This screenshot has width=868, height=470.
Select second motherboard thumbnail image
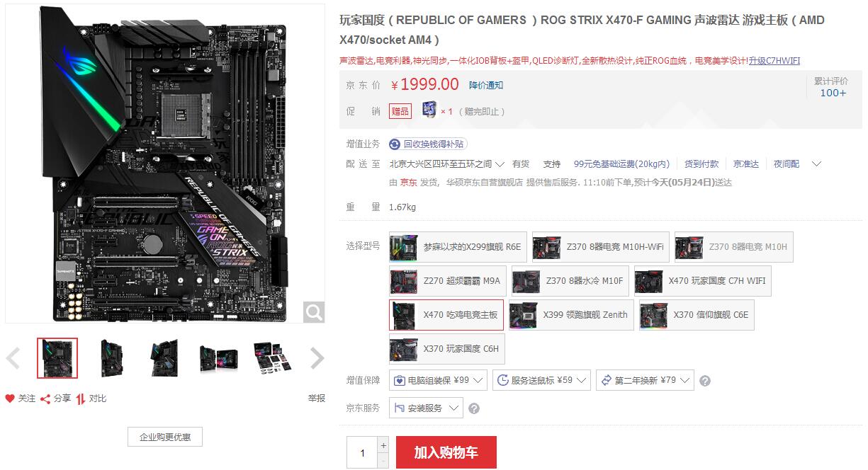click(x=111, y=358)
